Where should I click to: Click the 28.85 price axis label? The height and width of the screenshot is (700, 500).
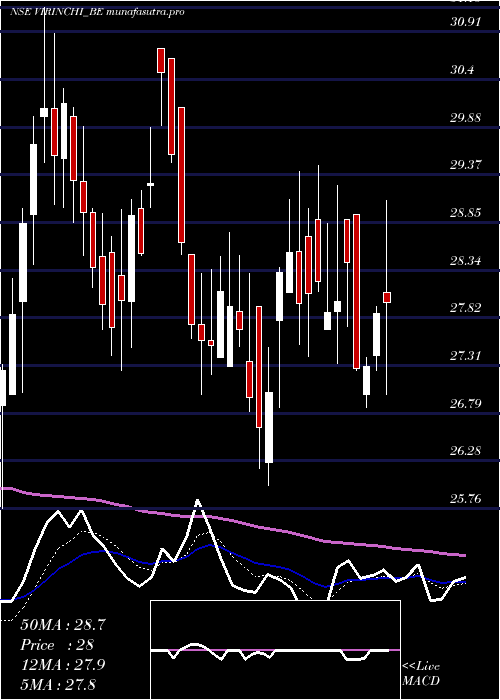(x=466, y=212)
